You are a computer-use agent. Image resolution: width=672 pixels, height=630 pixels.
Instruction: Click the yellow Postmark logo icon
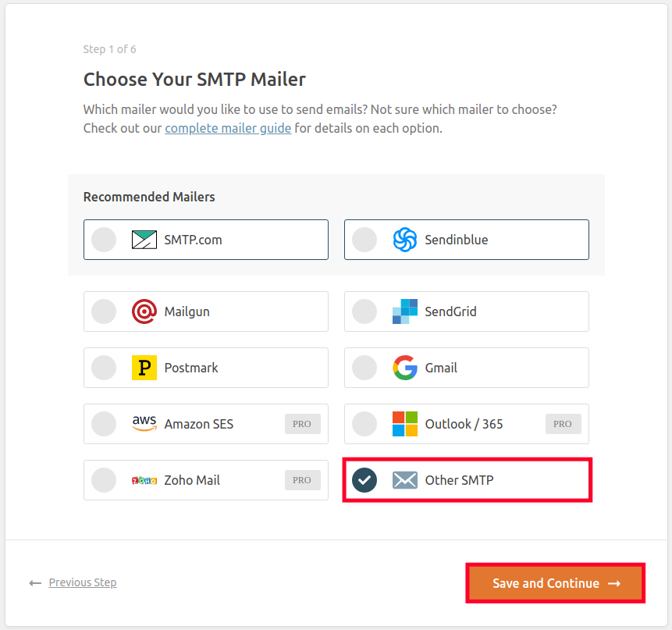pos(144,368)
